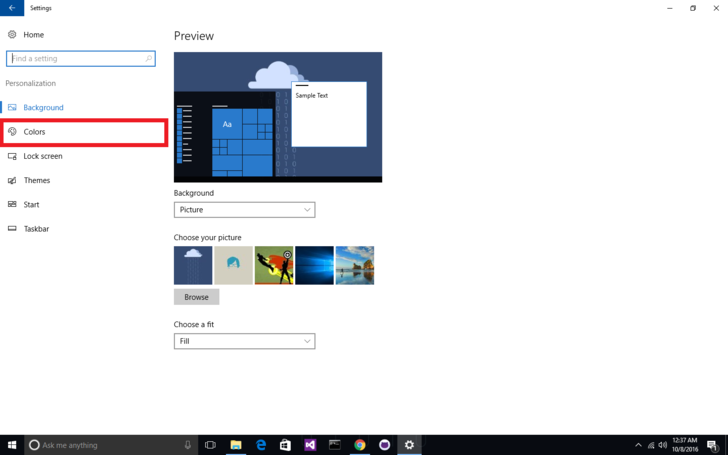Image resolution: width=728 pixels, height=455 pixels.
Task: Show hidden system tray icons
Action: coord(638,445)
